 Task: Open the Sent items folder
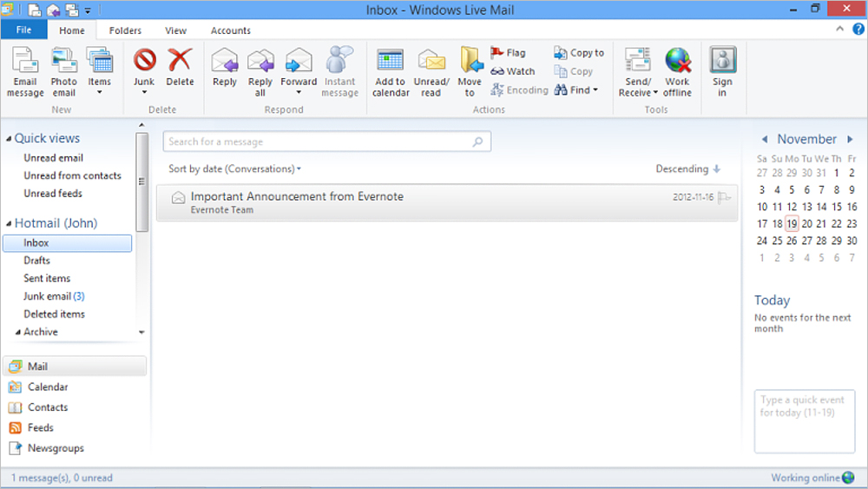[47, 278]
